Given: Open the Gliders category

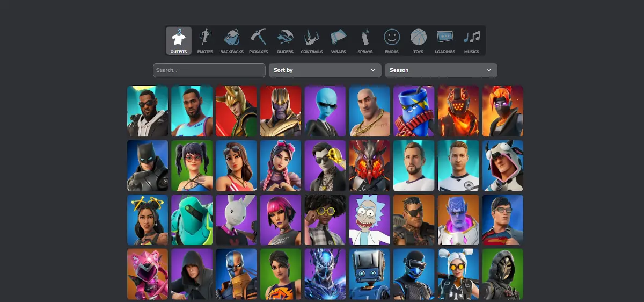Looking at the screenshot, I should [285, 41].
